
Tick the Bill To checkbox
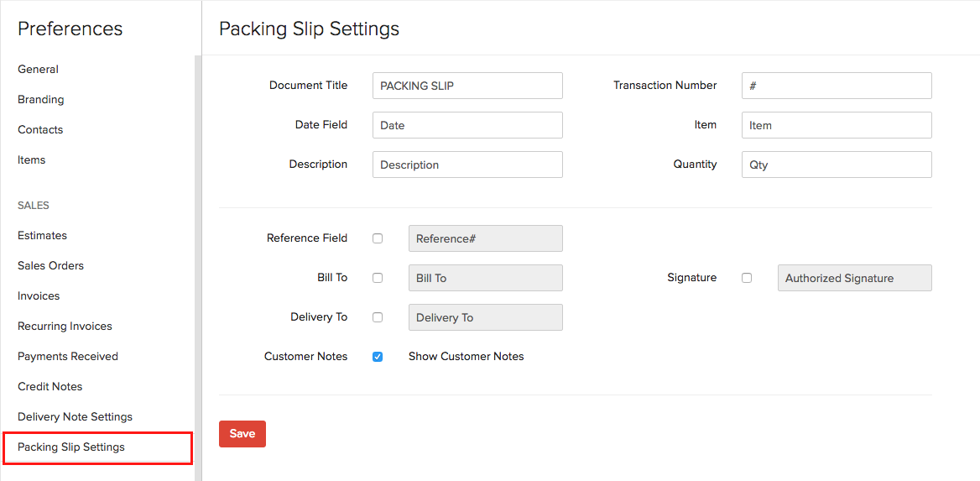point(378,278)
